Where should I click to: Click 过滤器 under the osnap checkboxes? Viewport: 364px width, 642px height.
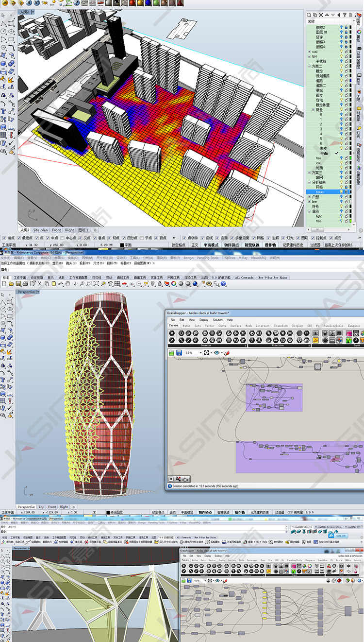315,245
